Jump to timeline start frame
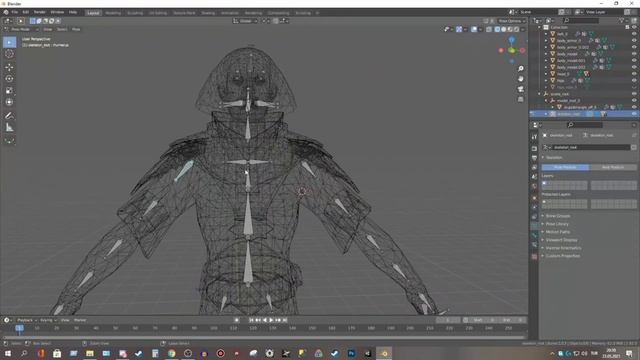 251,320
